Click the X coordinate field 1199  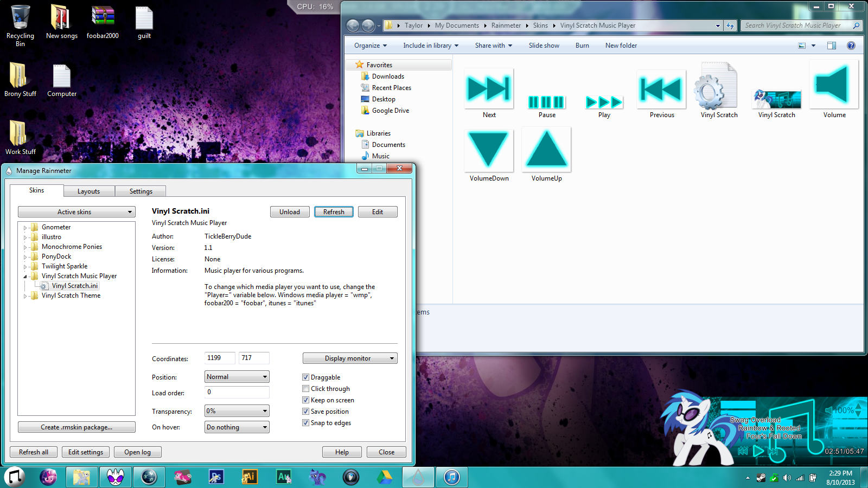(x=220, y=358)
